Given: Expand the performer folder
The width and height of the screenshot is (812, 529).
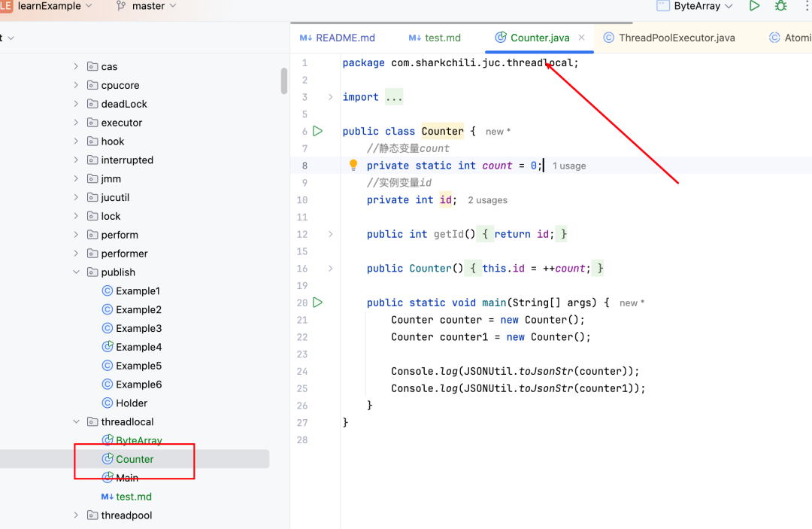Looking at the screenshot, I should click(76, 254).
